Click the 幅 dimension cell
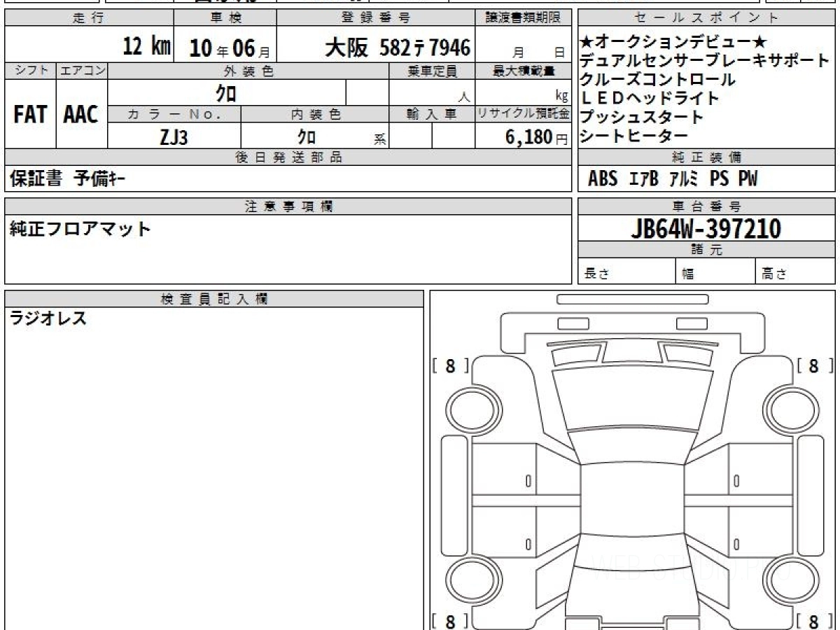The image size is (840, 630). click(x=715, y=272)
